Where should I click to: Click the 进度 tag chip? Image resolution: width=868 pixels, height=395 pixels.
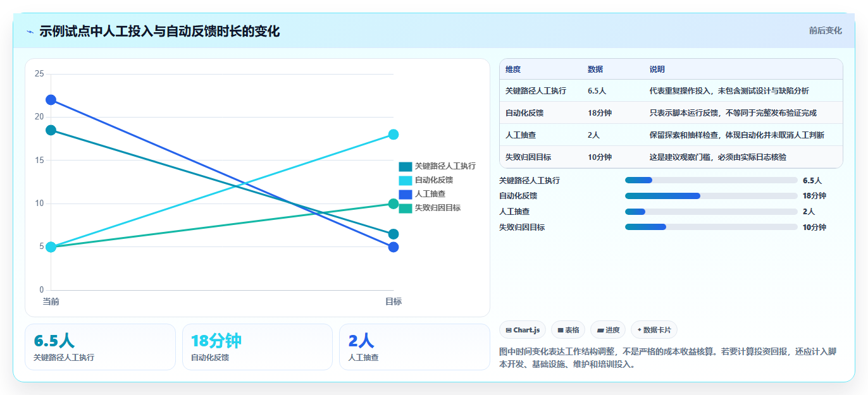pyautogui.click(x=608, y=330)
